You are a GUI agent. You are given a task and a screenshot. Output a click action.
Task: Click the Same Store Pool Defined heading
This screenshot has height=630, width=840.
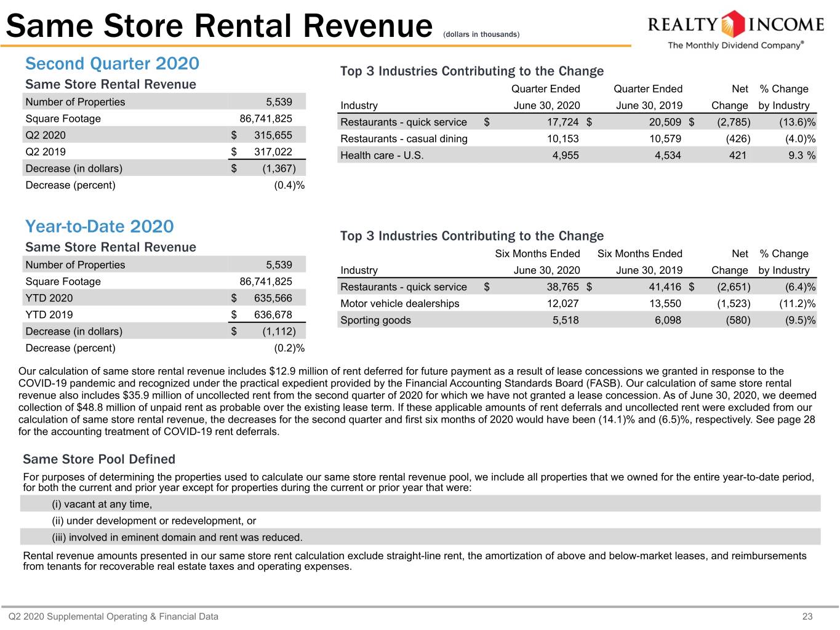click(x=99, y=459)
